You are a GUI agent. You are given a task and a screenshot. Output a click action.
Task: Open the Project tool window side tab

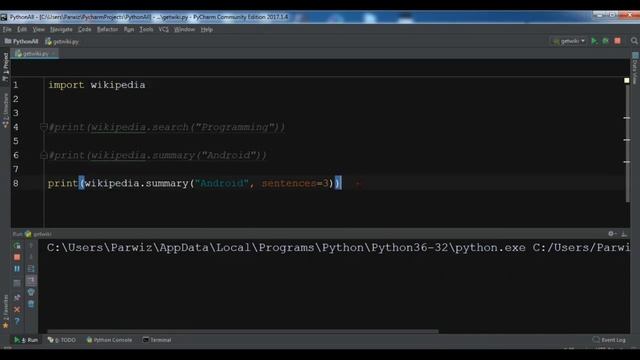pos(5,67)
